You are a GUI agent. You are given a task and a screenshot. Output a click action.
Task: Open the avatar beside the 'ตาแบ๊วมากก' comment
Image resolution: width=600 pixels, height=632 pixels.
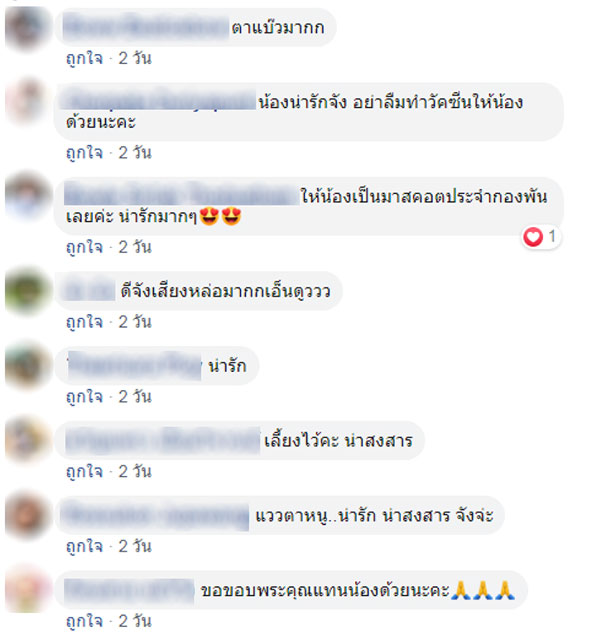[27, 27]
